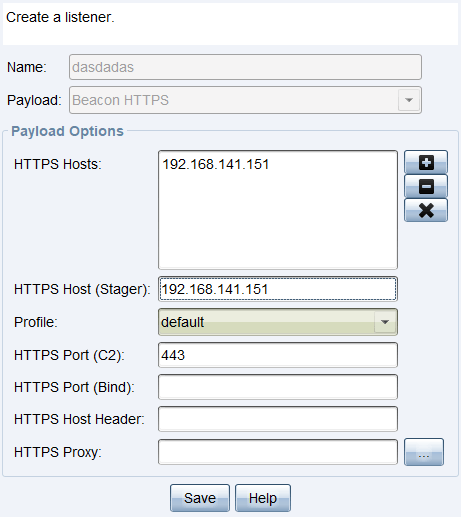Click the HTTPS Host (Stager) field
461x517 pixels.
(x=278, y=289)
